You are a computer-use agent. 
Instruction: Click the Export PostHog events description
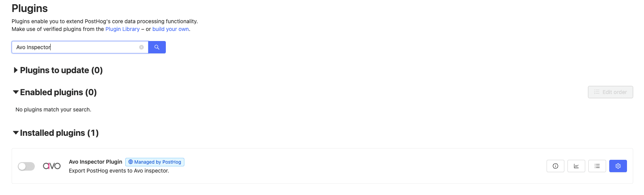tap(119, 171)
